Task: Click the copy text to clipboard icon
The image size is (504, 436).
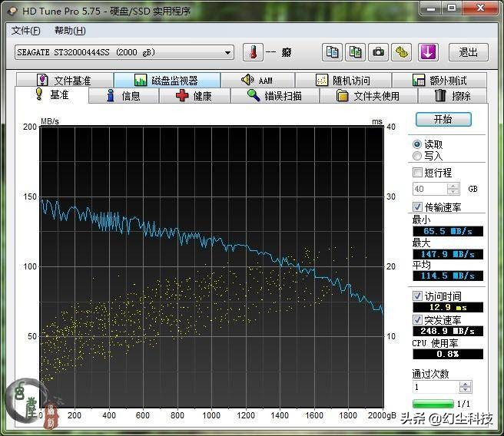Action: tap(332, 52)
